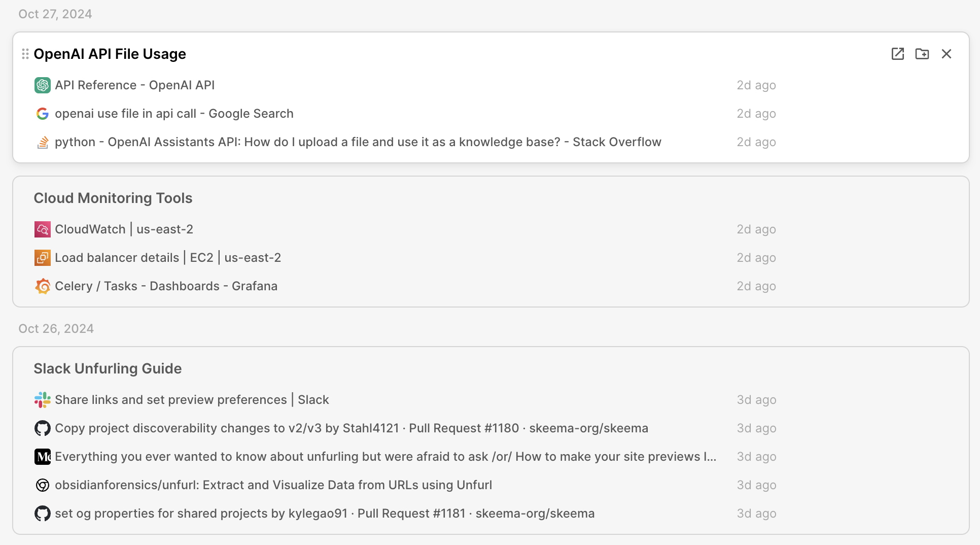Click the drag handle beside OpenAI API File Usage
The width and height of the screenshot is (980, 545).
25,54
